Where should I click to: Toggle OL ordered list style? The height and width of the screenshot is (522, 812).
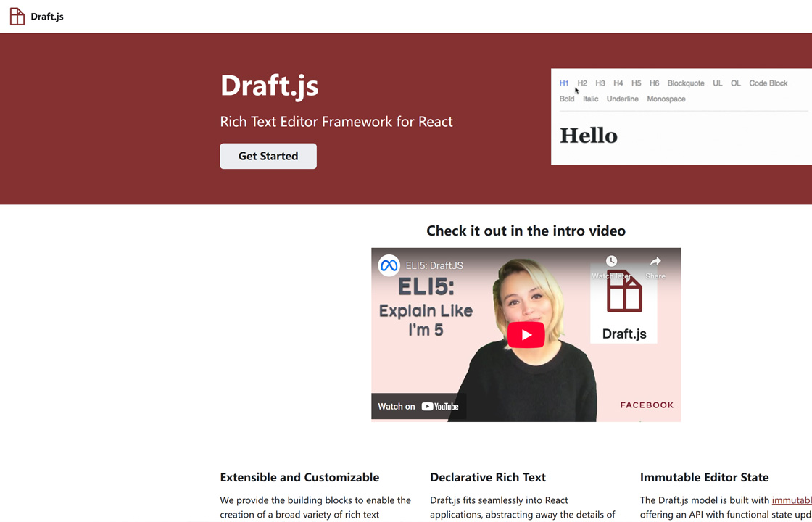[x=736, y=83]
